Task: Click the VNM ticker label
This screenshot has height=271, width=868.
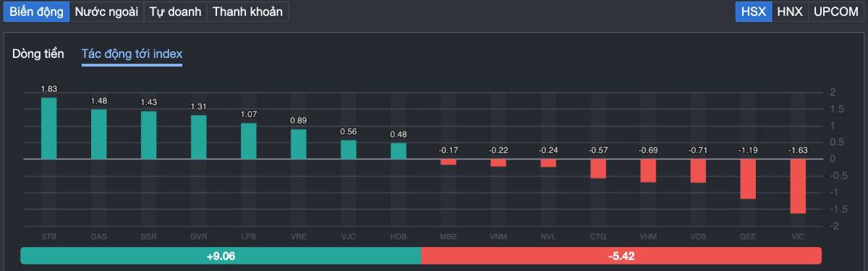Action: [498, 237]
